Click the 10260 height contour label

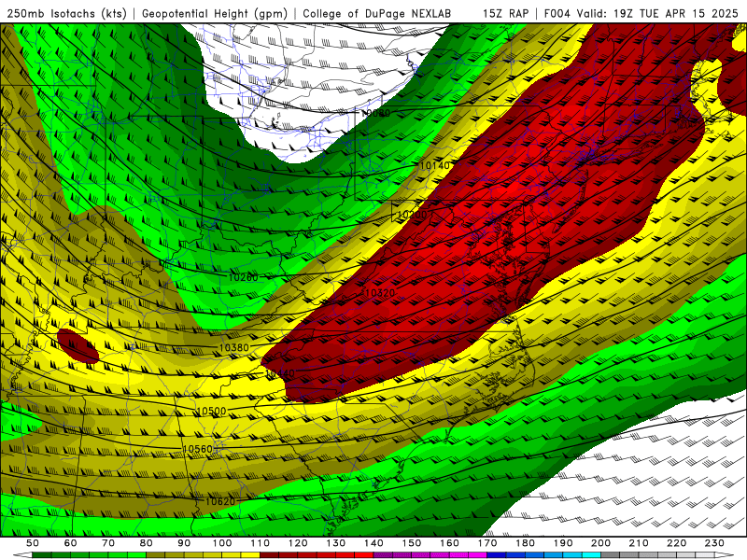pyautogui.click(x=243, y=277)
